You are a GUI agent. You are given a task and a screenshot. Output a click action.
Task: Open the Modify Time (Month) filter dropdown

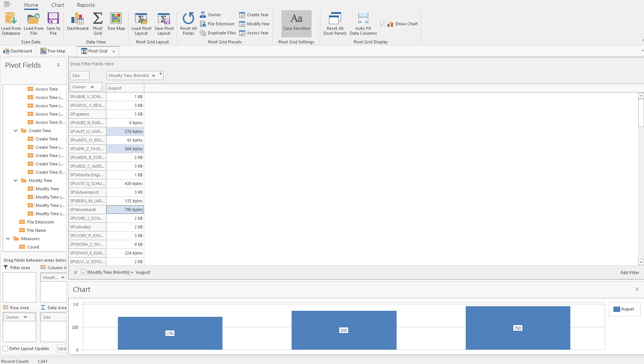pos(161,75)
